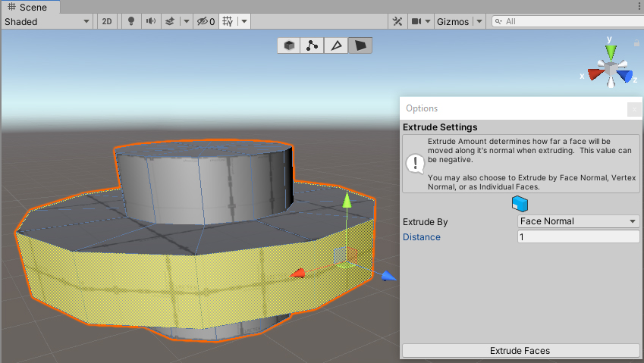Toggle hidden objects visibility counter
644x363 pixels.
[206, 22]
